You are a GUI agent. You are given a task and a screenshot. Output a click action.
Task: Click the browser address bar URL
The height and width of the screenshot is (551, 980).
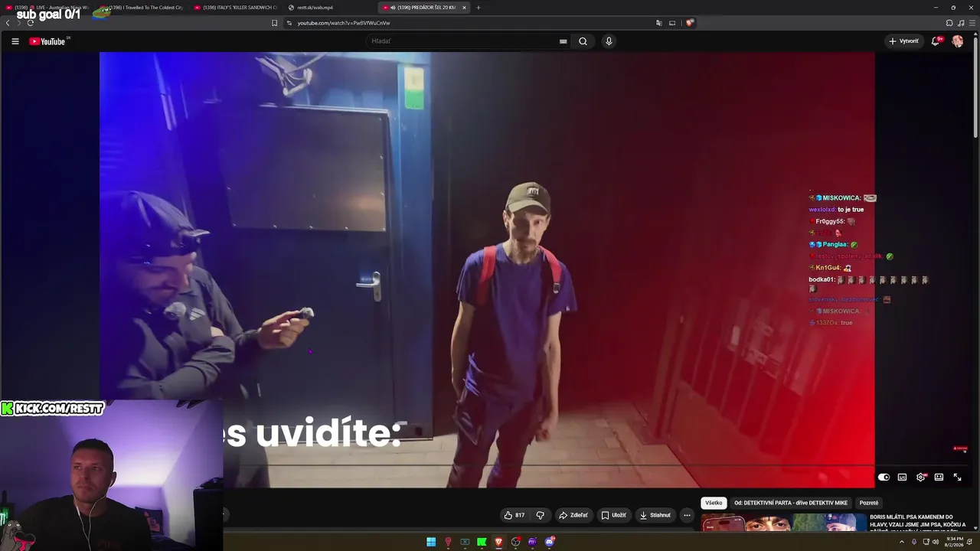coord(344,23)
